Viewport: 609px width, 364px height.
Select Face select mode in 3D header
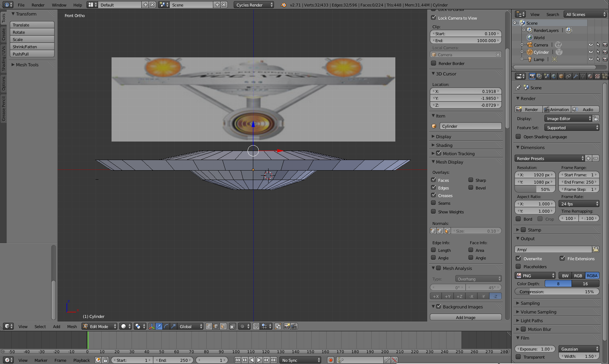click(x=223, y=326)
